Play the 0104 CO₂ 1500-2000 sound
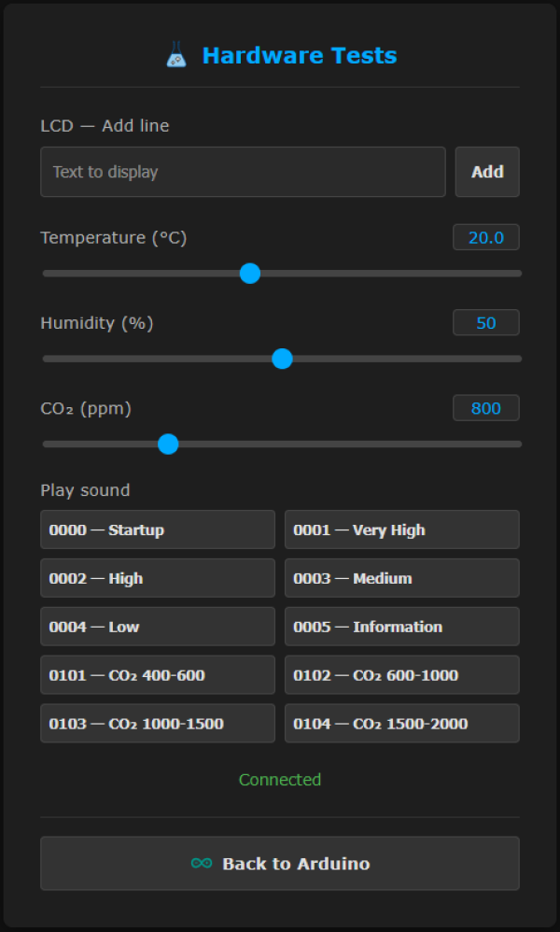This screenshot has height=932, width=560. [401, 724]
